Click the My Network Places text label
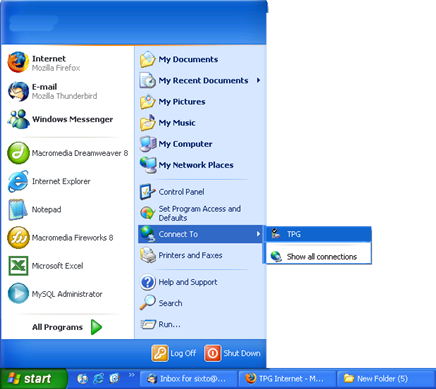436x389 pixels. pyautogui.click(x=196, y=165)
